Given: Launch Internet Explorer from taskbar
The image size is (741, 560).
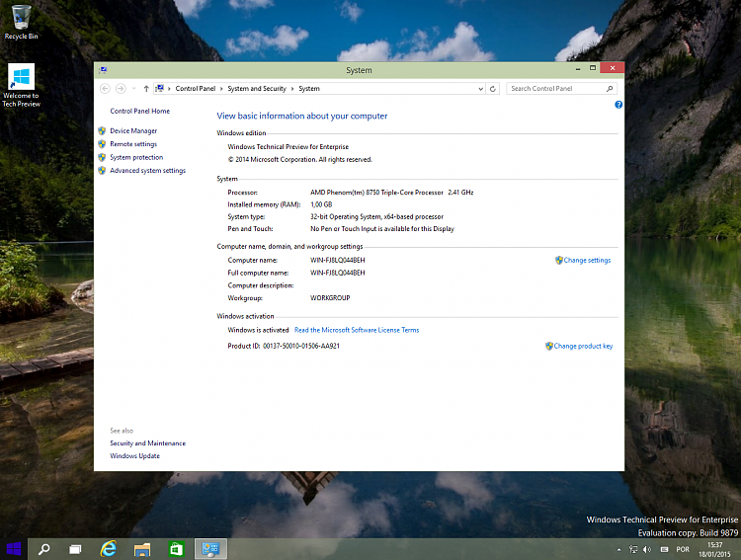Looking at the screenshot, I should coord(109,549).
